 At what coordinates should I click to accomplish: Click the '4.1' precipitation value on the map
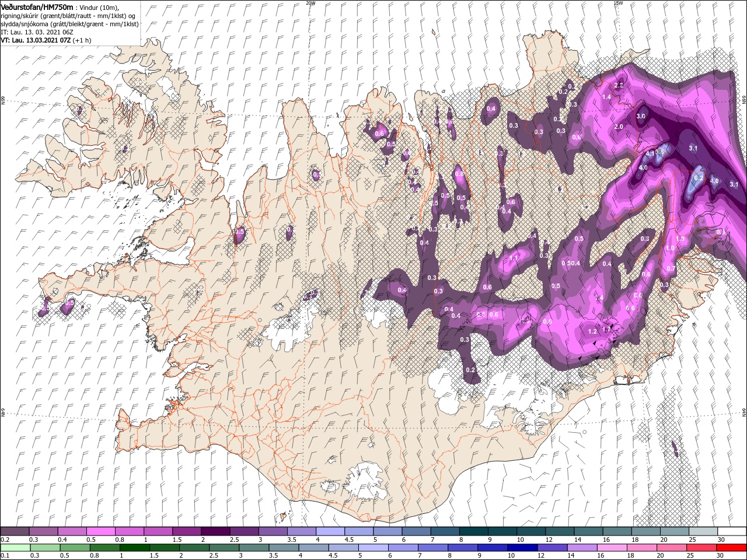pyautogui.click(x=650, y=154)
